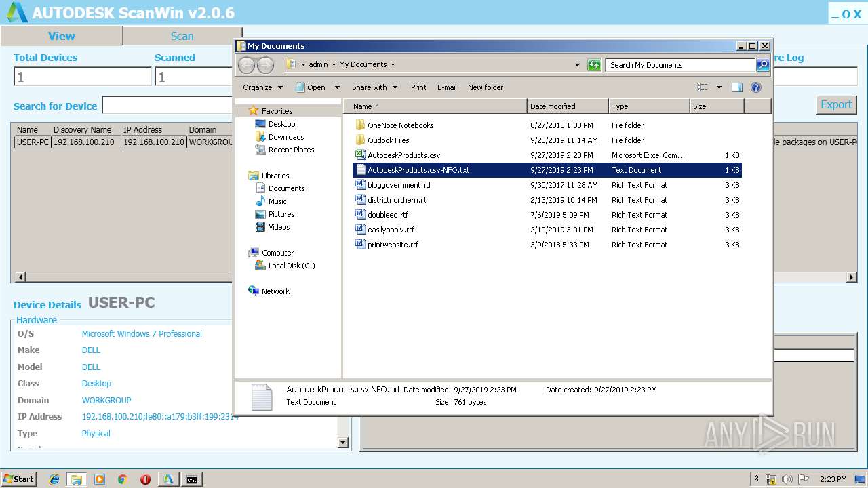Click the back arrow in My Documents
Image resolution: width=868 pixels, height=488 pixels.
[246, 65]
